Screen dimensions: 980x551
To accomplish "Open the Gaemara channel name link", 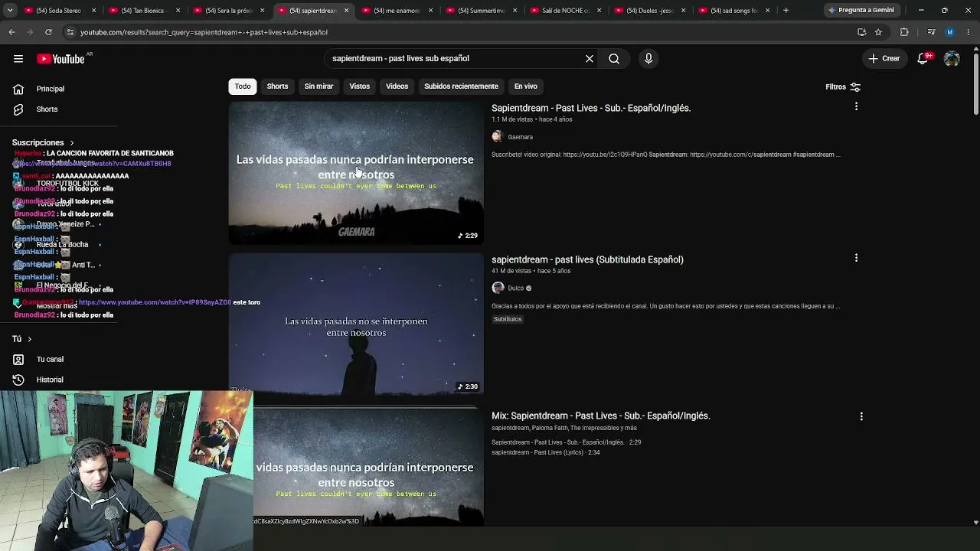I will [x=520, y=137].
